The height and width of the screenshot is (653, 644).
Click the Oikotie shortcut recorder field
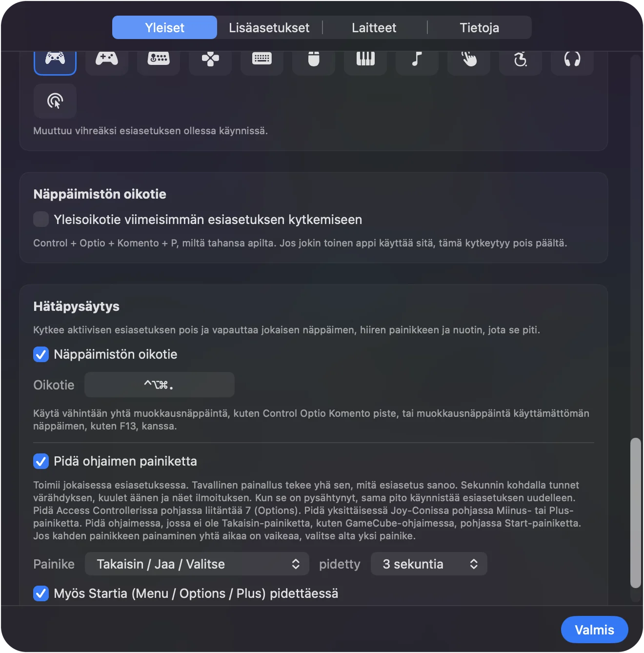(160, 385)
